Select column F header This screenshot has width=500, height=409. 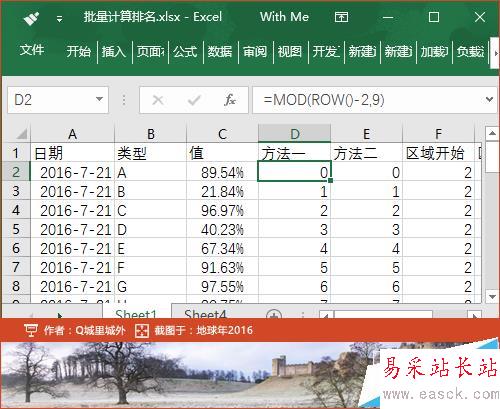tap(438, 134)
